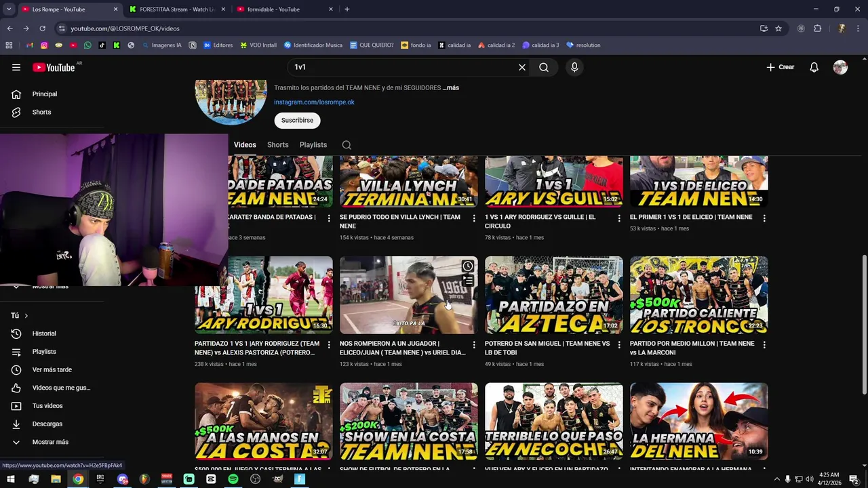Switch to the FORESTITAA Stream browser tab
This screenshot has height=488, width=868.
[x=176, y=9]
